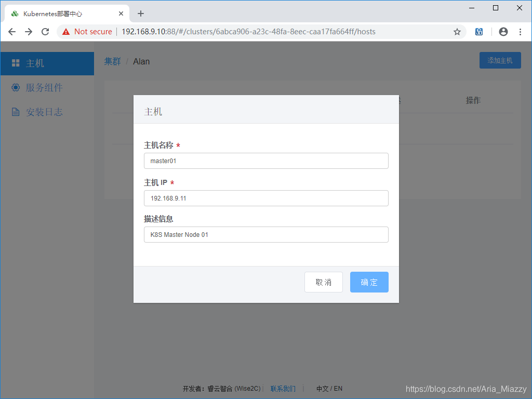Image resolution: width=532 pixels, height=399 pixels.
Task: Click the browser back arrow
Action: (12, 32)
